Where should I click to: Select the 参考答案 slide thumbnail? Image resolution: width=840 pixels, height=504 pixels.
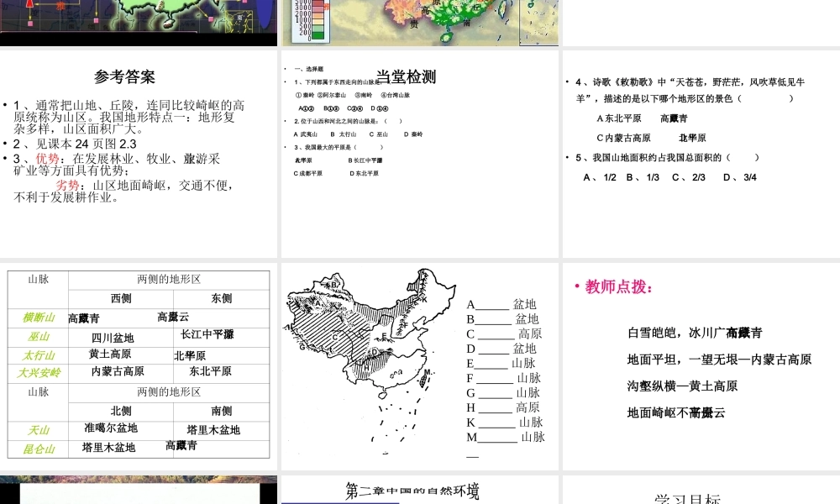tap(139, 154)
